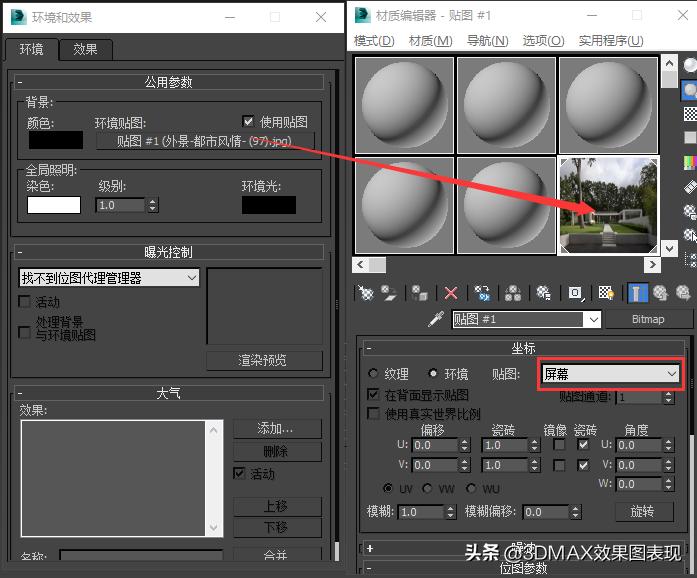Collapse 位图参数 rollout
Image resolution: width=697 pixels, height=578 pixels.
tap(524, 569)
